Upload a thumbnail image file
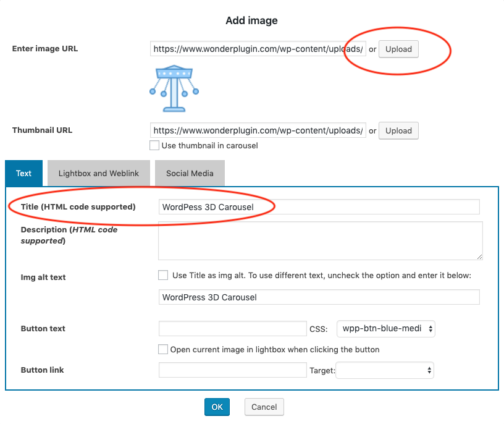Image resolution: width=504 pixels, height=424 pixels. (x=398, y=130)
